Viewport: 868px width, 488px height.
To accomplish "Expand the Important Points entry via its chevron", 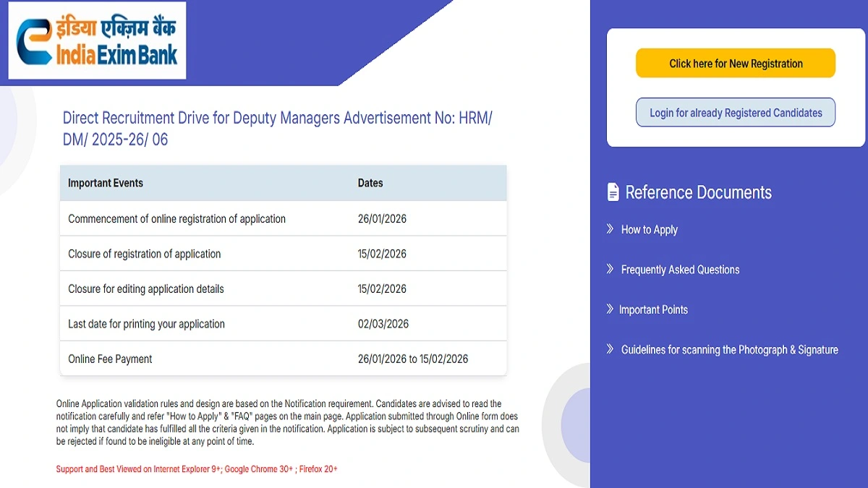I will [610, 309].
